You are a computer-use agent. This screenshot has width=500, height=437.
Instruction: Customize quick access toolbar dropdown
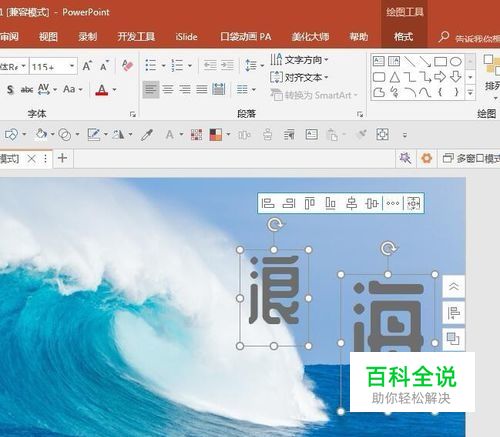point(405,135)
